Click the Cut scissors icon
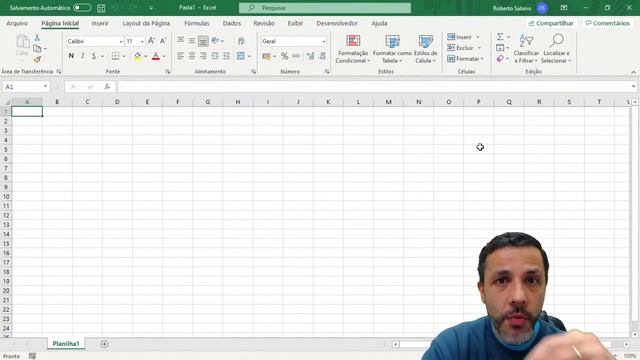640x360 pixels. (37, 38)
